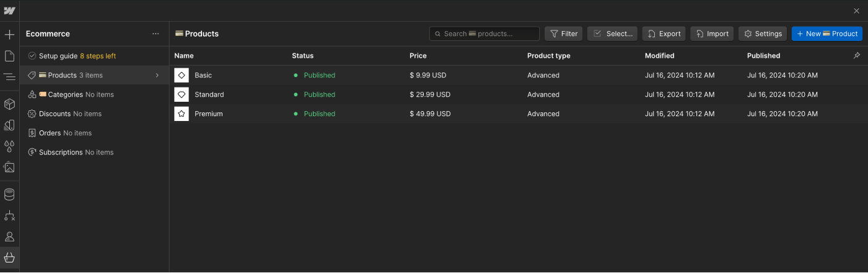Open Discounts in Ecommerce sidebar
Image resolution: width=868 pixels, height=273 pixels.
(94, 114)
